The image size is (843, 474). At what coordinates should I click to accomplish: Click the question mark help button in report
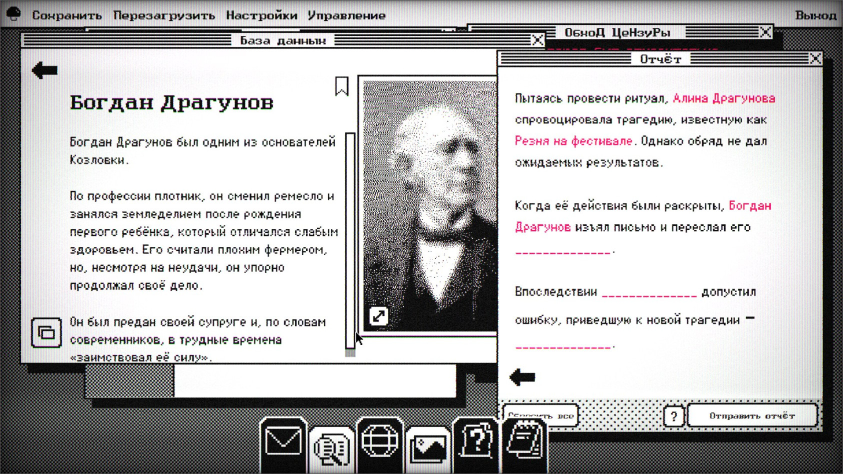tap(673, 416)
